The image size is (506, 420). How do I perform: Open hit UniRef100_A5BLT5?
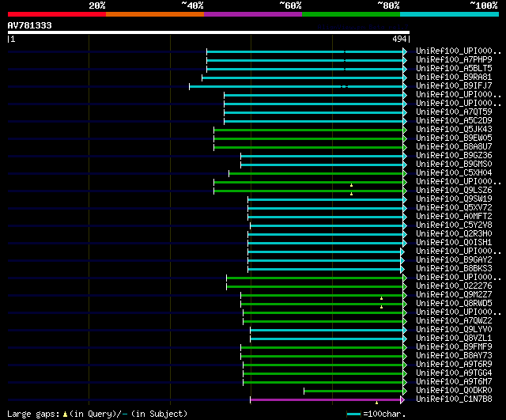click(454, 69)
